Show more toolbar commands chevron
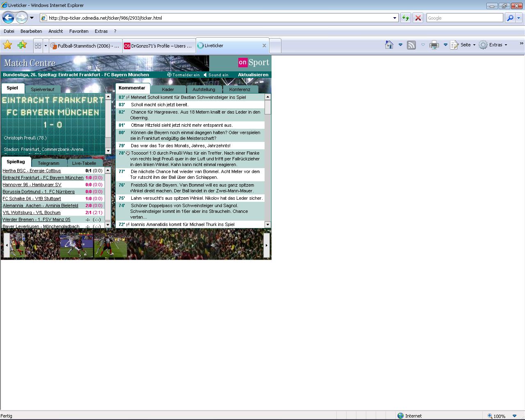Screen dimensions: 525x420 [521, 43]
